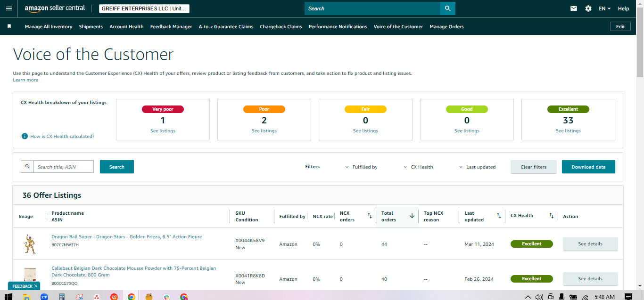The height and width of the screenshot is (300, 644).
Task: Open Dragon Ball Super Golden Frieza product link
Action: coord(126,237)
